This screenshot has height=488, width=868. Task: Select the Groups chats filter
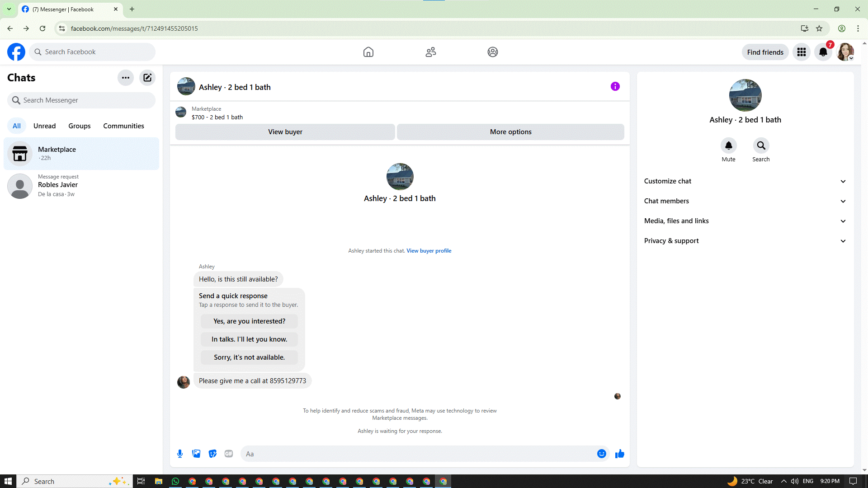(x=80, y=126)
